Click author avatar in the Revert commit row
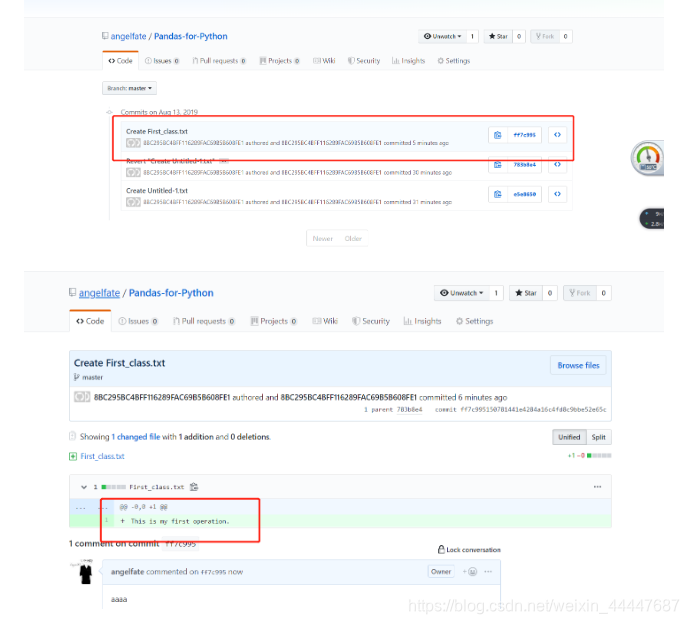The image size is (689, 624). click(x=133, y=172)
